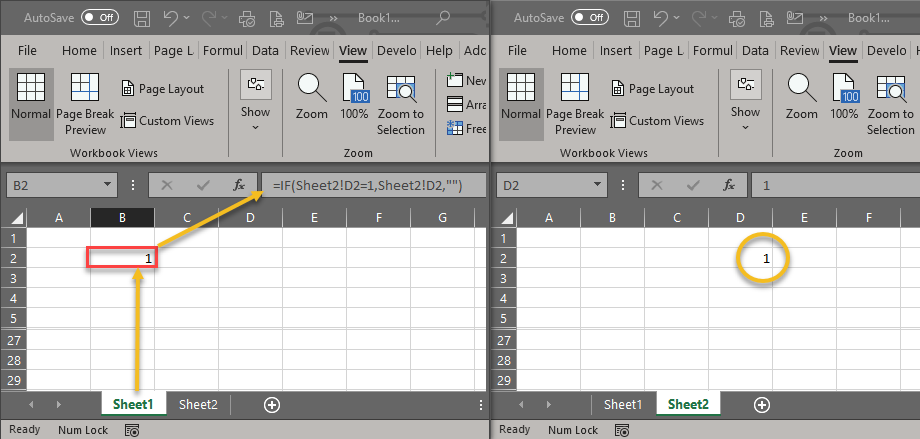The width and height of the screenshot is (920, 439).
Task: Click the Search magnifier in Sheet1 window title bar
Action: coord(443,18)
